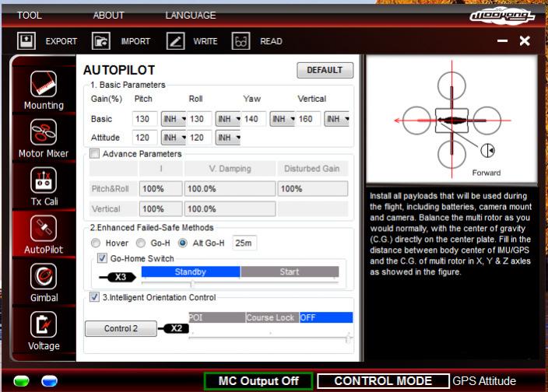Click the Pitch&Roll Disturbed Gain field
The height and width of the screenshot is (392, 548).
point(313,189)
